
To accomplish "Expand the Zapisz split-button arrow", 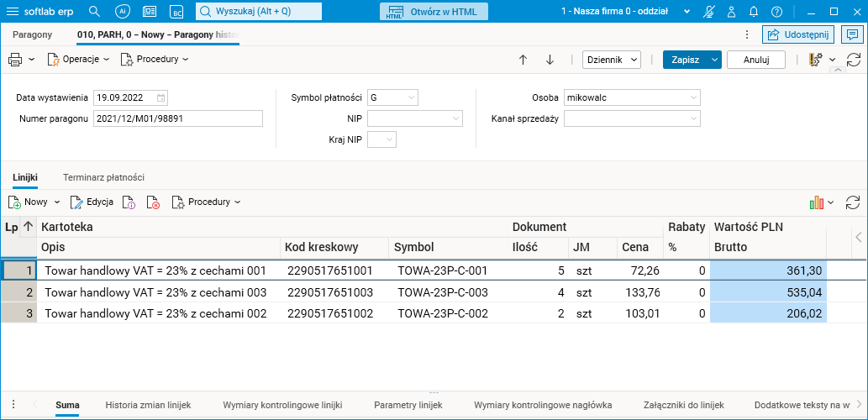I will (715, 60).
